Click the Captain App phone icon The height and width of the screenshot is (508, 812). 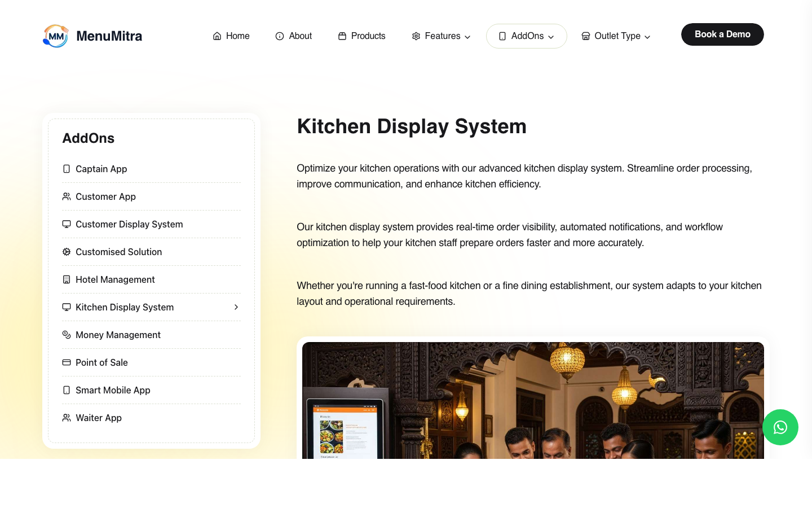(x=67, y=169)
